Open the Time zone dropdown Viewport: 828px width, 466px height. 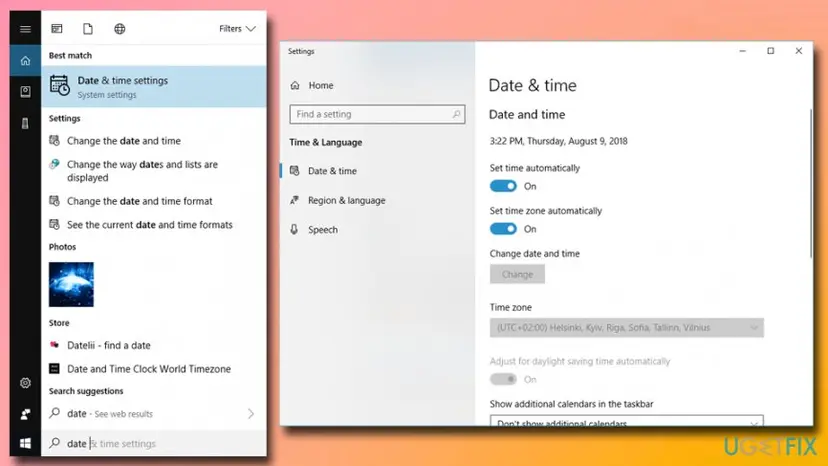[626, 328]
